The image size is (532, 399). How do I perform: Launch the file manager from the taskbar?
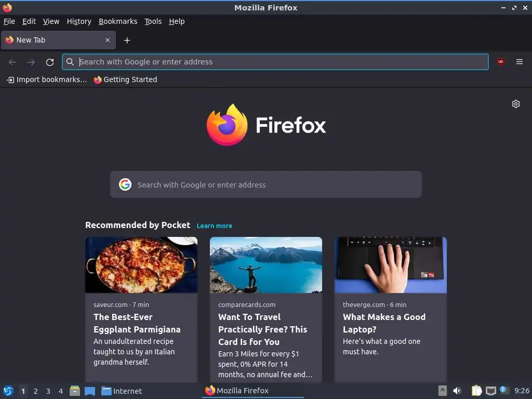(x=75, y=391)
